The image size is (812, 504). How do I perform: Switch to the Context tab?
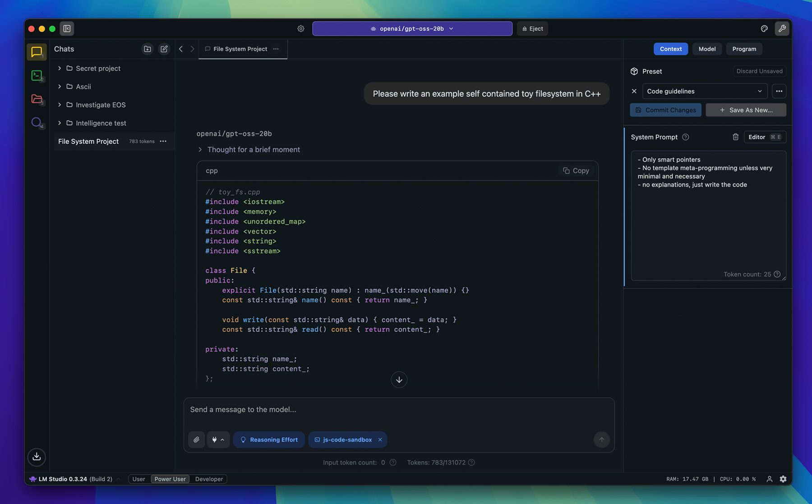(671, 49)
